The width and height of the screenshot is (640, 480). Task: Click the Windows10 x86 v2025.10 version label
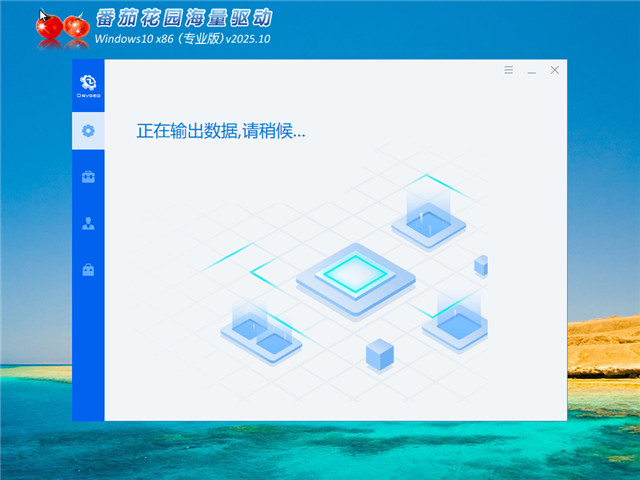click(182, 39)
